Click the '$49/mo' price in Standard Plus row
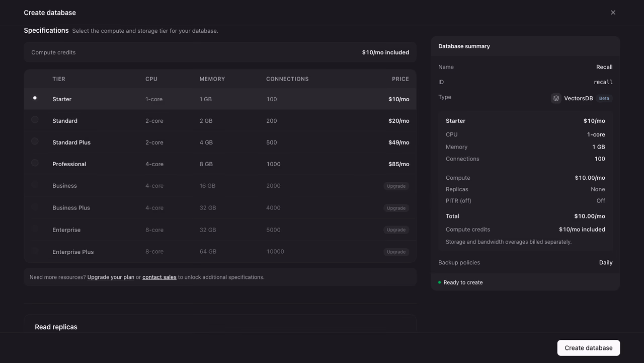The height and width of the screenshot is (363, 644). tap(399, 142)
